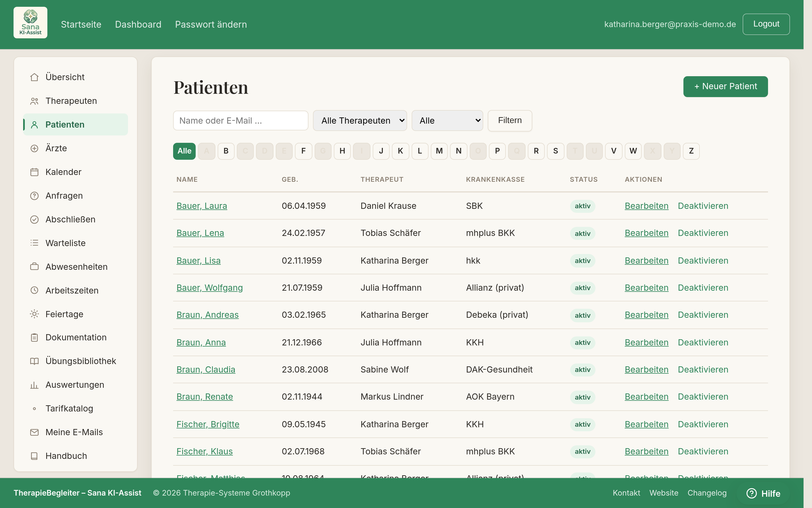Image resolution: width=812 pixels, height=508 pixels.
Task: Filter patients by letter M
Action: [439, 151]
